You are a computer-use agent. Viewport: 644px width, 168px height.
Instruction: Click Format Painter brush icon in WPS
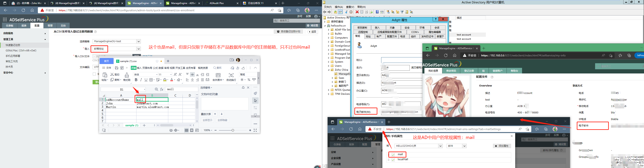[127, 75]
